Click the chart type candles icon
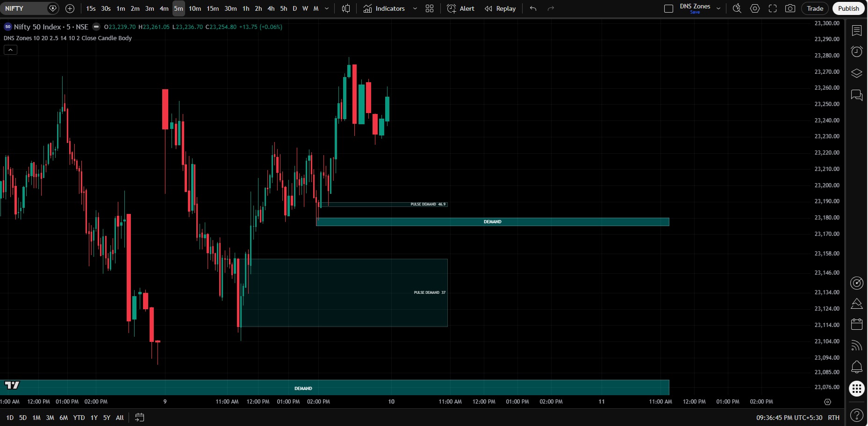868x426 pixels. click(x=346, y=8)
